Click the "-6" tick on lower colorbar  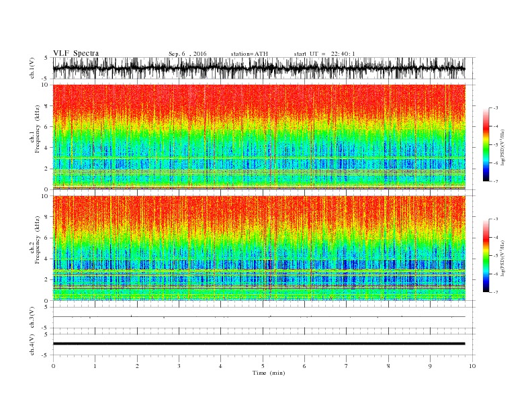click(x=496, y=273)
